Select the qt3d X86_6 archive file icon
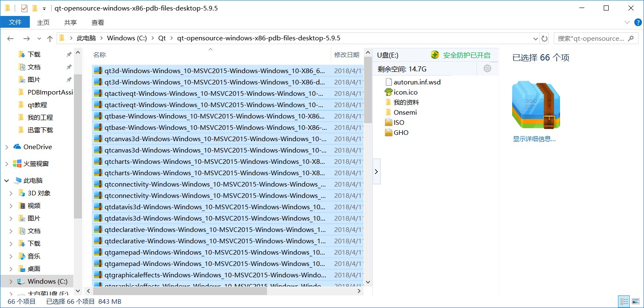This screenshot has height=308, width=644. tap(98, 71)
